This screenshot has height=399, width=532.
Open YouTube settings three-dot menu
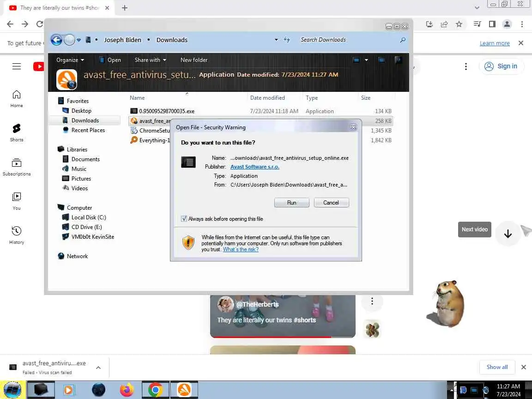click(x=466, y=66)
